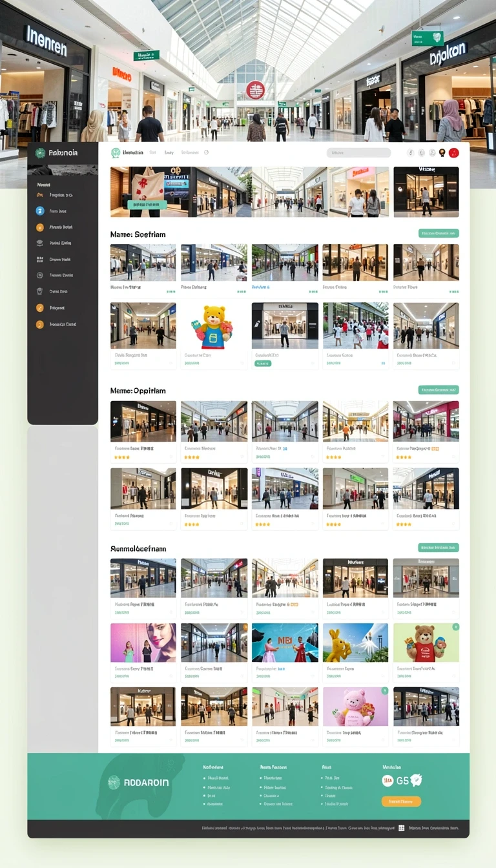Click the Mame: Oppirlam section heading
Screen dimensions: 496x868
click(138, 391)
